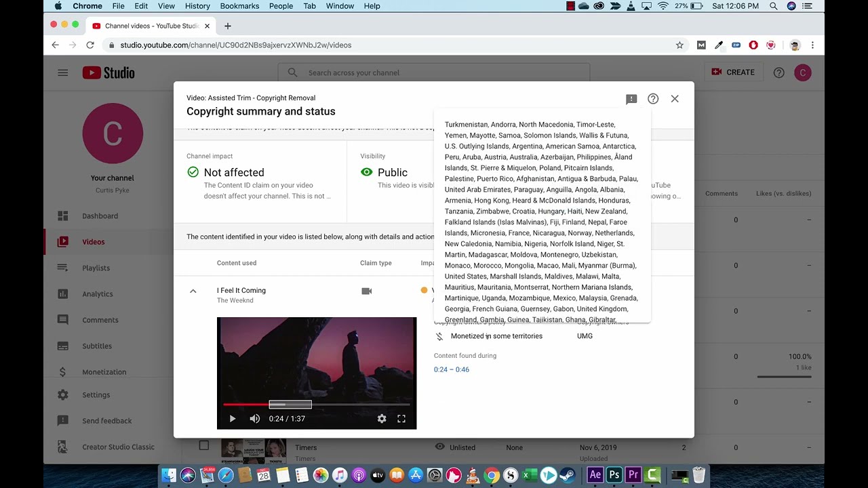Click the UMG copyright owner text

pyautogui.click(x=585, y=336)
